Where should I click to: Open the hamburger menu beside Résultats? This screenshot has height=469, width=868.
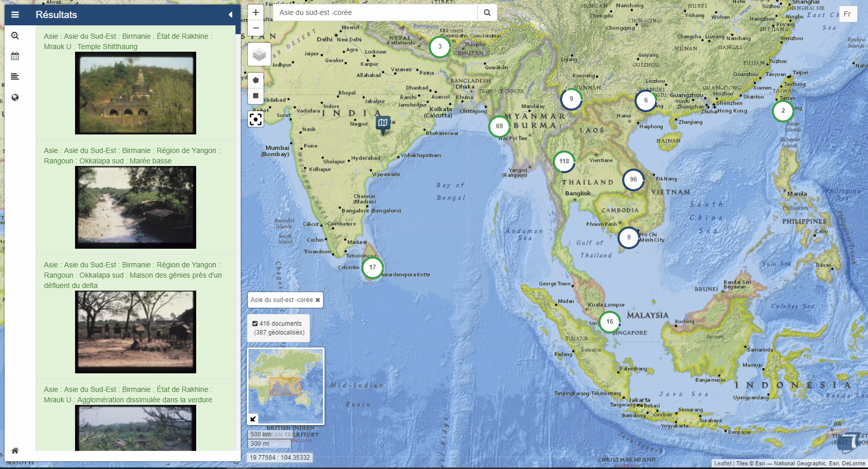[x=15, y=14]
